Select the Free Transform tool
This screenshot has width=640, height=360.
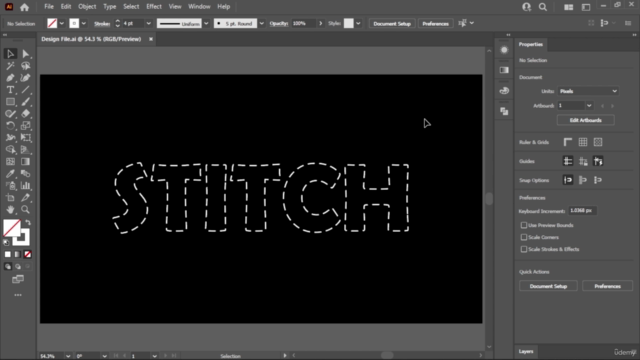tap(25, 138)
